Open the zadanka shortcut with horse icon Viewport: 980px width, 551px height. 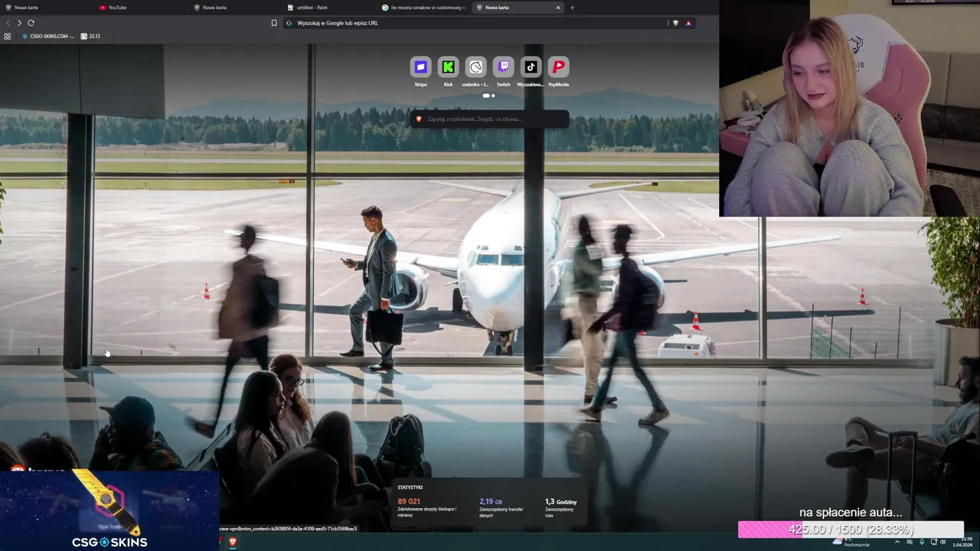click(x=475, y=67)
